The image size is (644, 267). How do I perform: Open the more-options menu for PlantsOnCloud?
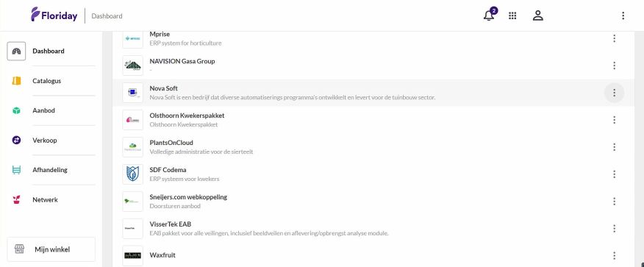tap(614, 147)
